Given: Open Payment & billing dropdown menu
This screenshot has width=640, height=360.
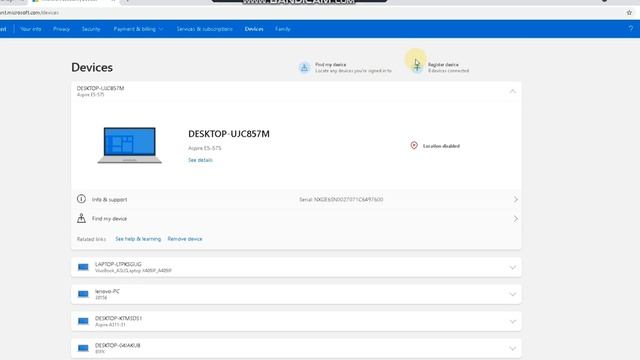Looking at the screenshot, I should pos(138,29).
